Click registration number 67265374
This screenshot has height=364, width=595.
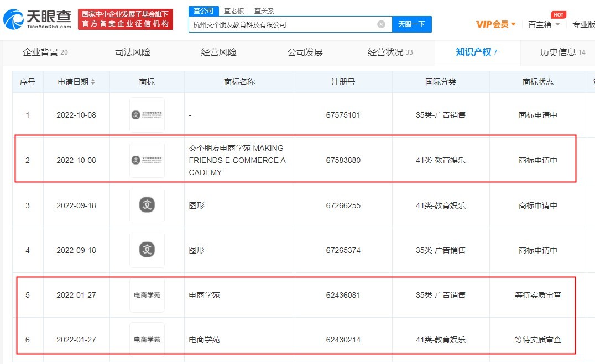(343, 250)
